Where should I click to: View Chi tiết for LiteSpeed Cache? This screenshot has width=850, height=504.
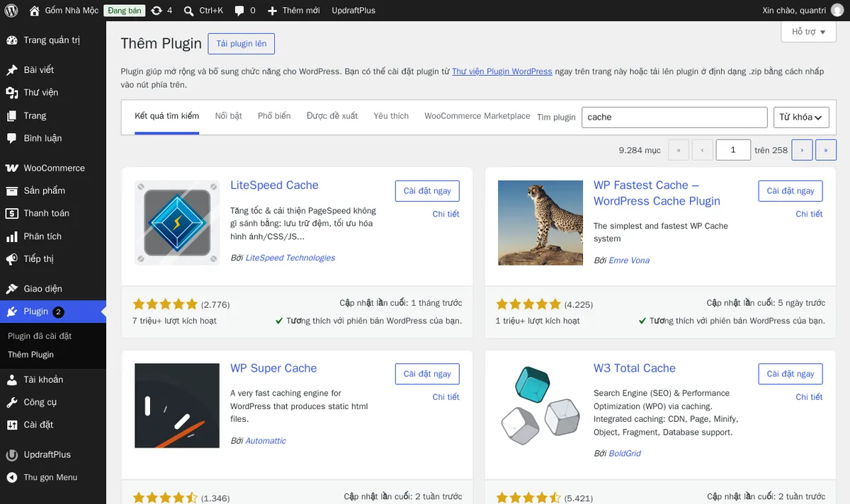(x=446, y=214)
